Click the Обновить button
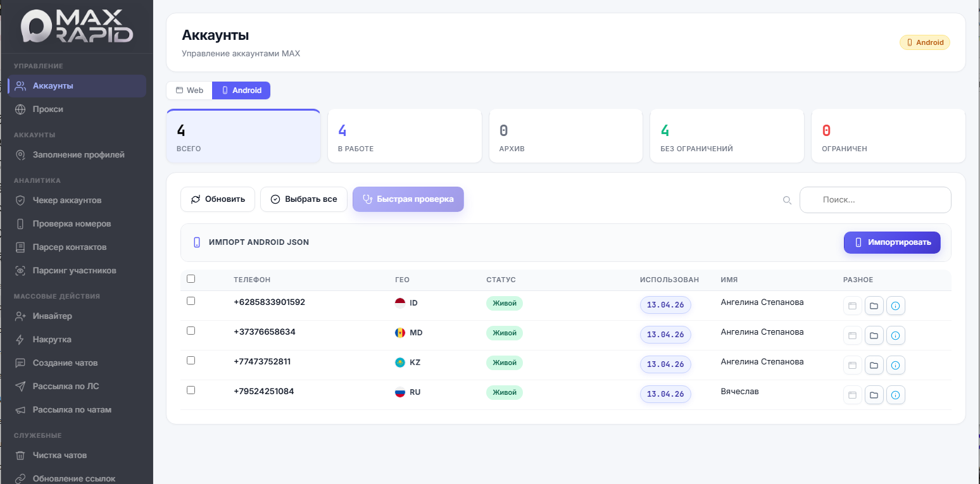Image resolution: width=980 pixels, height=484 pixels. pyautogui.click(x=218, y=199)
